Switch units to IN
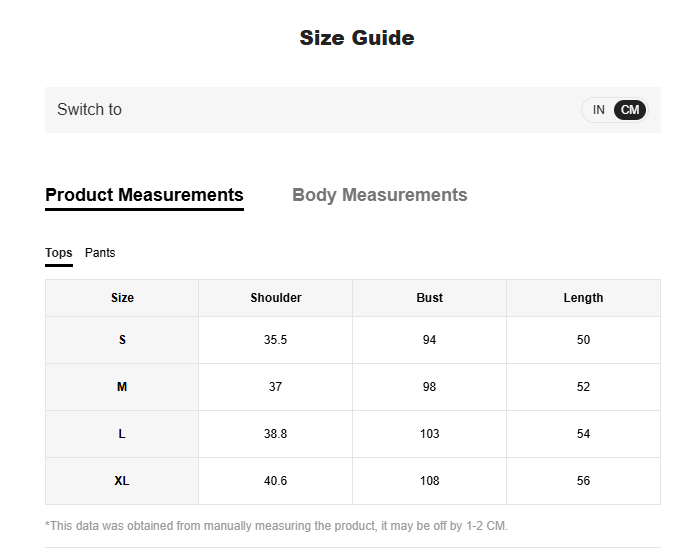Viewport: 690px width, 554px height. tap(599, 110)
